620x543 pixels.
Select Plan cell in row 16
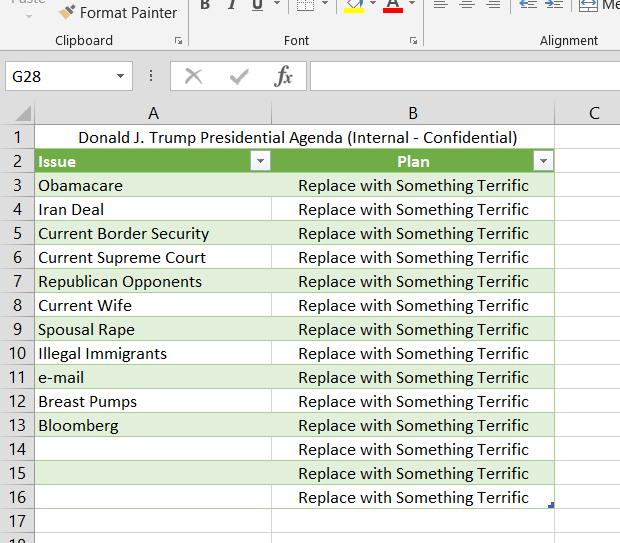(x=413, y=498)
